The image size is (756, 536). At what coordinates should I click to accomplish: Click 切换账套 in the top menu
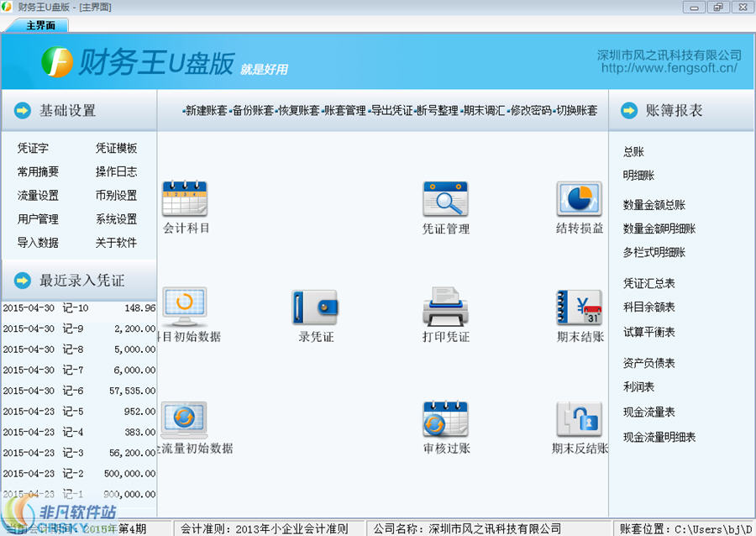point(576,110)
